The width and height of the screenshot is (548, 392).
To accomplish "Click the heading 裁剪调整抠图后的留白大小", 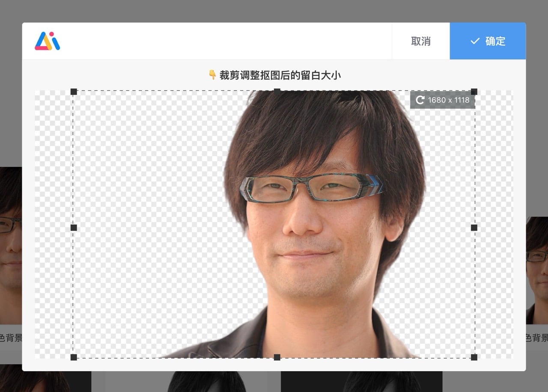I will pos(280,75).
